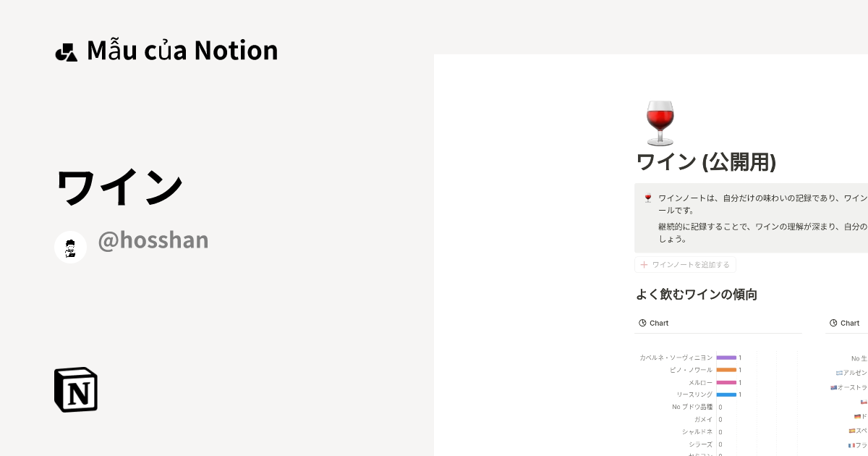Click the Mẫu của Notion header link

click(x=182, y=51)
